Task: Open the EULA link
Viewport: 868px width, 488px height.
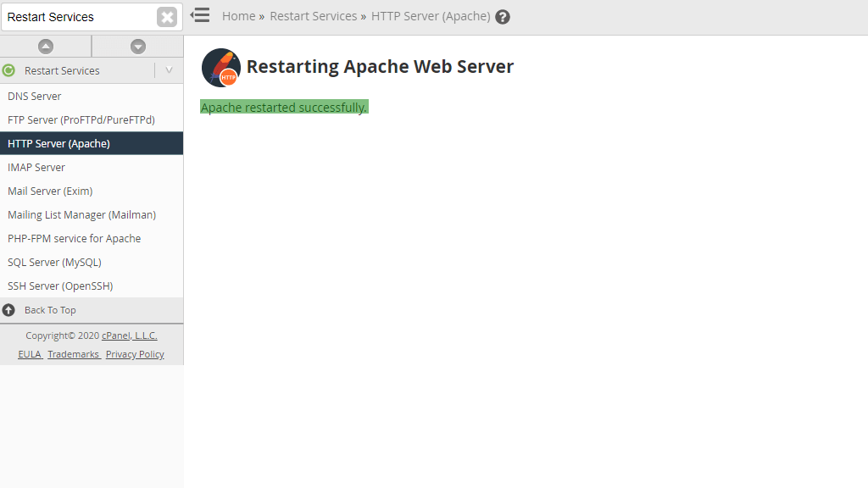Action: click(30, 354)
